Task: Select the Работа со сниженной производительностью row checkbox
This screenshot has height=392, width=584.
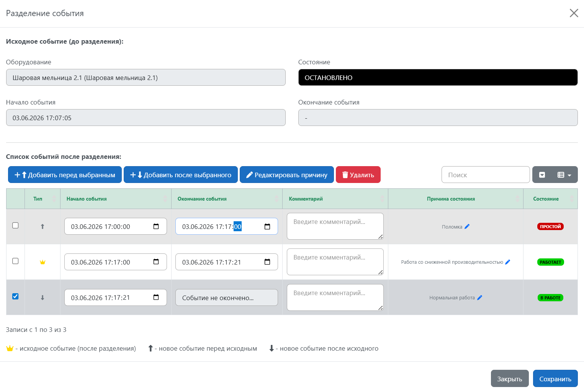Action: 15,261
